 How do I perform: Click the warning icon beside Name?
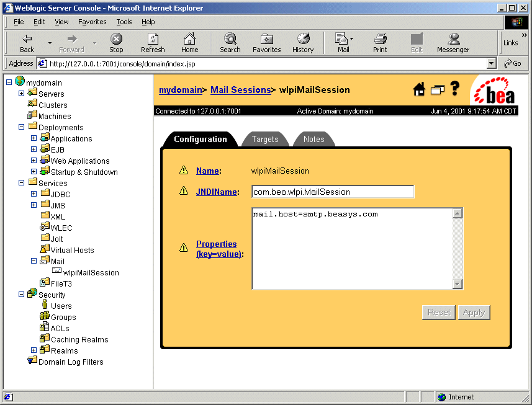click(x=184, y=170)
